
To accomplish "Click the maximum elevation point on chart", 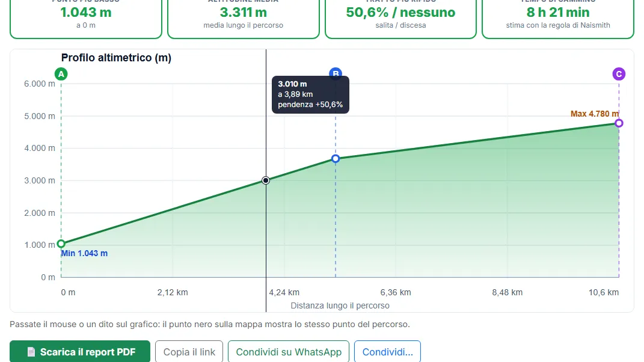I will click(x=619, y=123).
